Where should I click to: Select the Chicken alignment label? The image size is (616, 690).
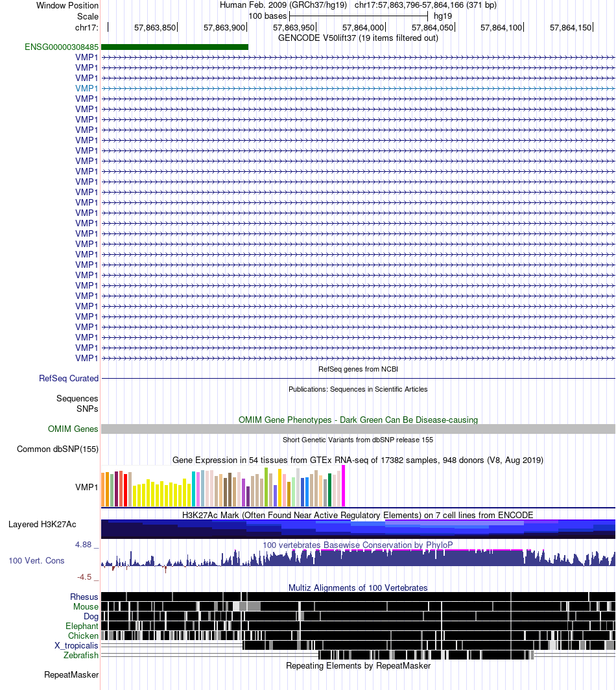click(x=83, y=636)
